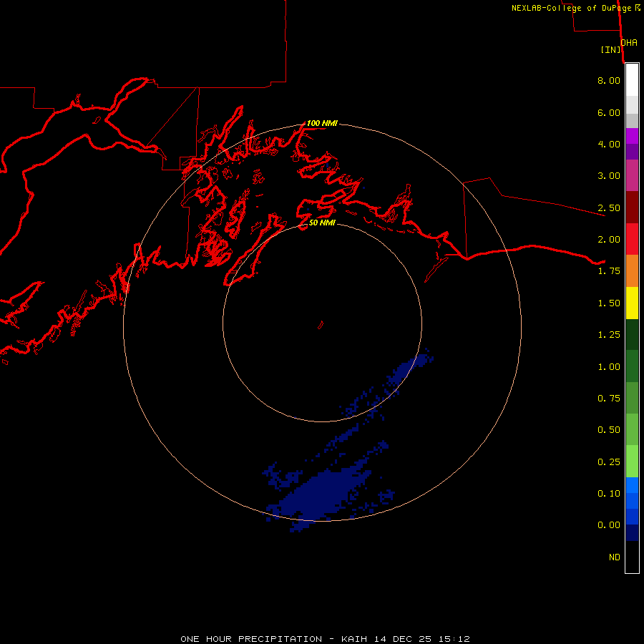Click the 100 NMI range ring label
Image resolution: width=644 pixels, height=644 pixels.
coord(322,123)
